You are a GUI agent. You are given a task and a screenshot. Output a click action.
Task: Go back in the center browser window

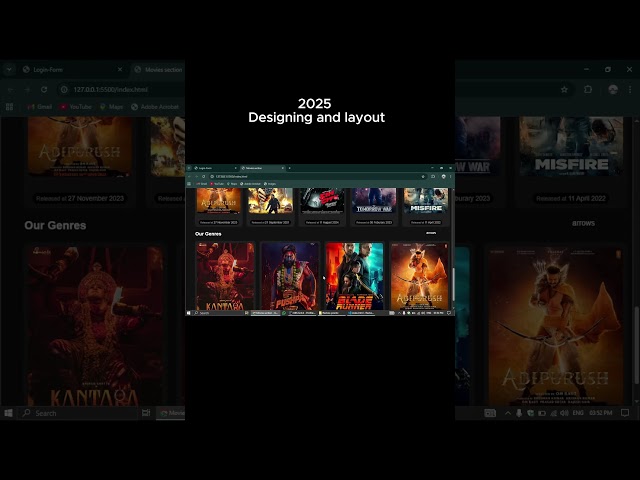coord(189,176)
